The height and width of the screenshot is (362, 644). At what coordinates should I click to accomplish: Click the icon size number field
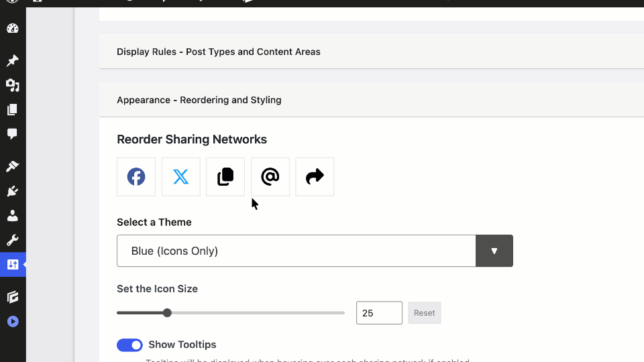pyautogui.click(x=379, y=313)
